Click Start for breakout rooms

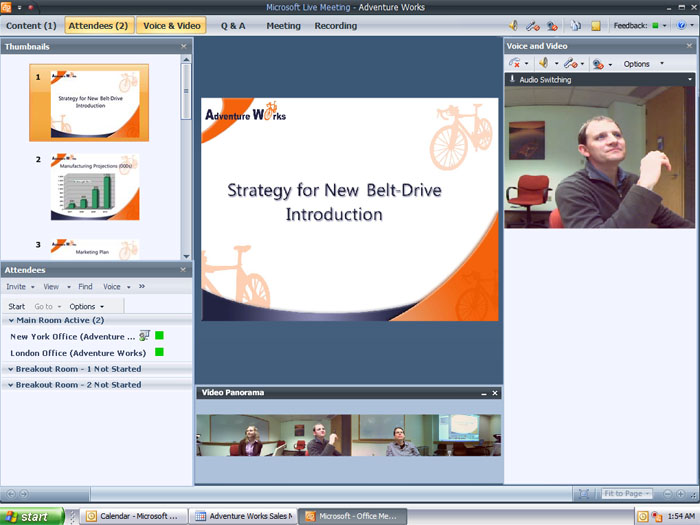tap(17, 306)
